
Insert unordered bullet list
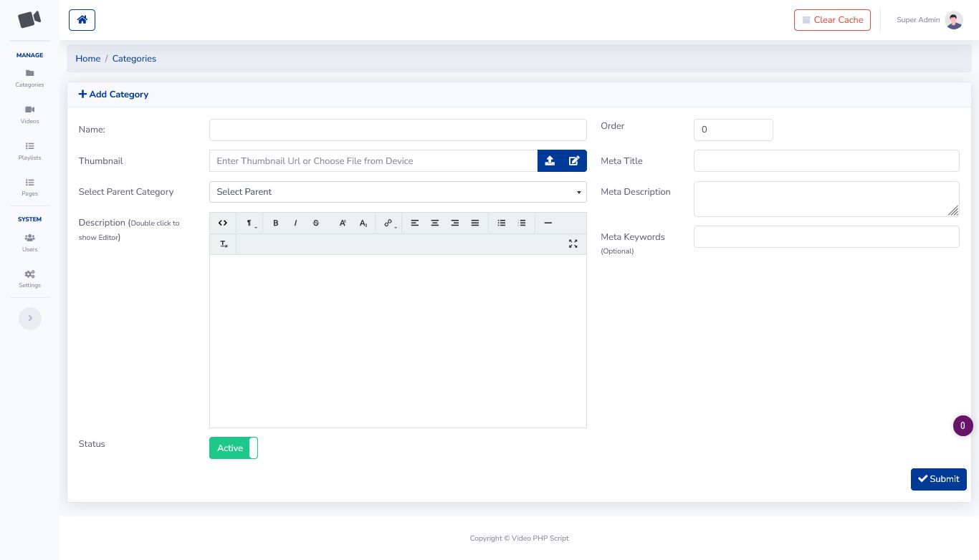(x=502, y=223)
